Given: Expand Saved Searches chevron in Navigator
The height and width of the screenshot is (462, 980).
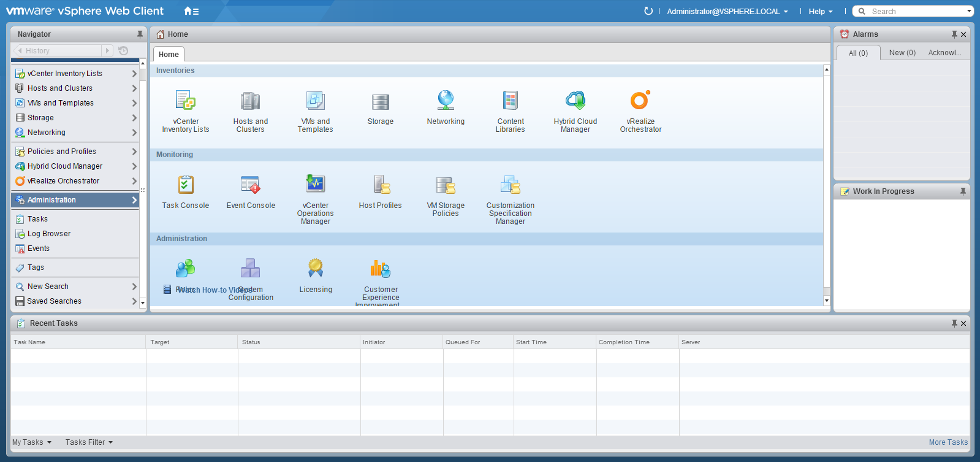Looking at the screenshot, I should pos(134,301).
